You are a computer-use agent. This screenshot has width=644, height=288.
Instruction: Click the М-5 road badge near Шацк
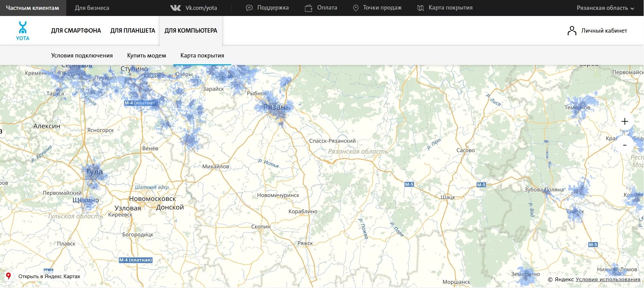409,184
